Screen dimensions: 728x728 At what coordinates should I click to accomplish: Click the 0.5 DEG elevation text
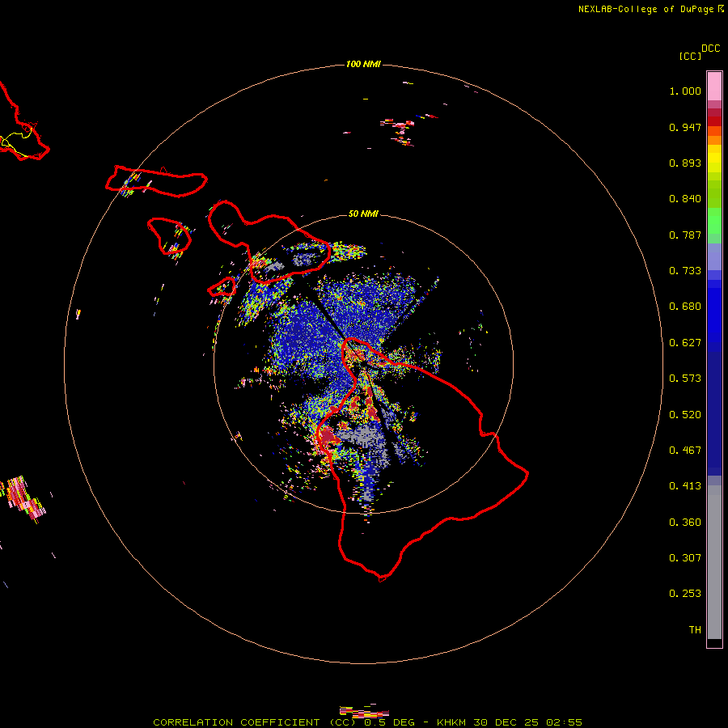(x=391, y=722)
